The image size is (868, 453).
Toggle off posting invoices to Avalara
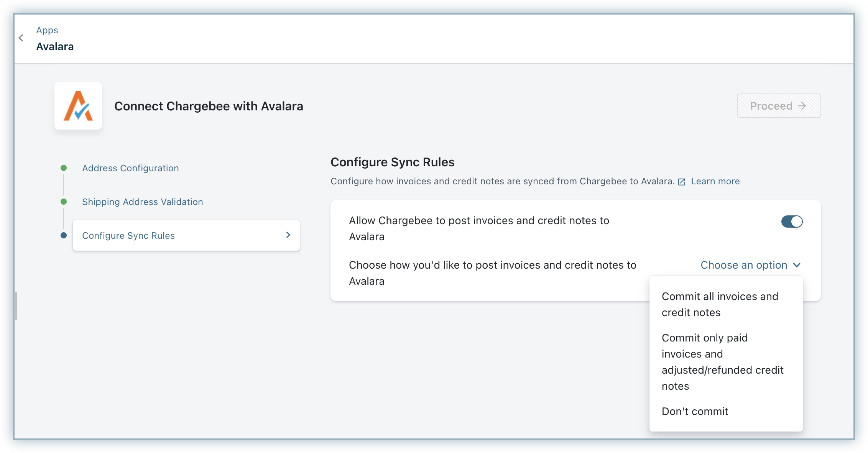pos(792,222)
